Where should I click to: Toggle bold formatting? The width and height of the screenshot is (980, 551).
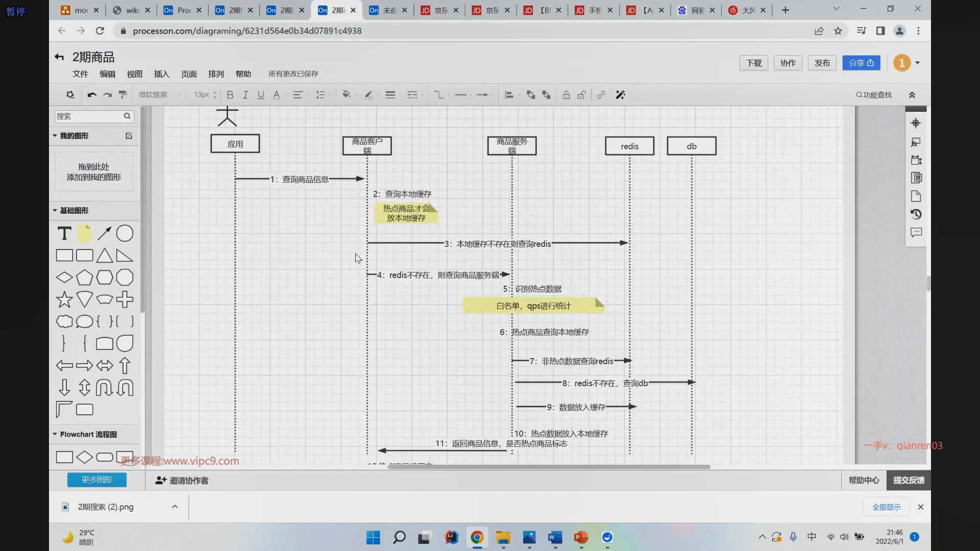tap(230, 95)
